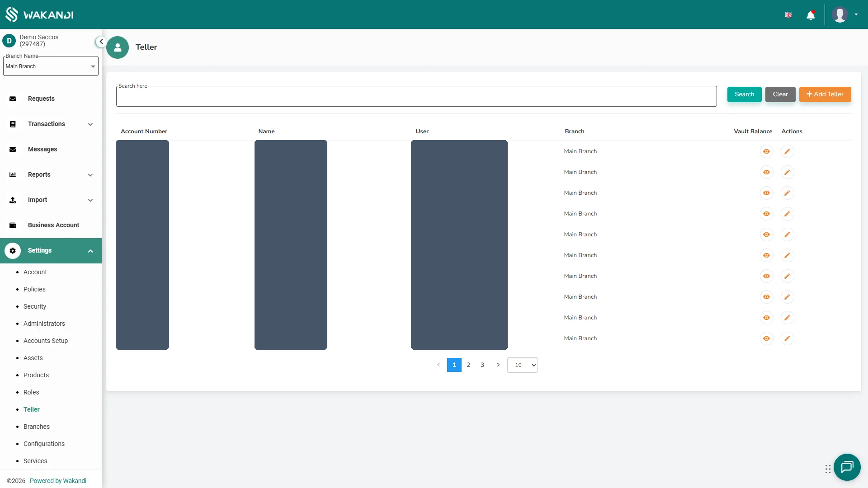Click the Wakandi logo in header
This screenshot has width=868, height=488.
point(39,14)
